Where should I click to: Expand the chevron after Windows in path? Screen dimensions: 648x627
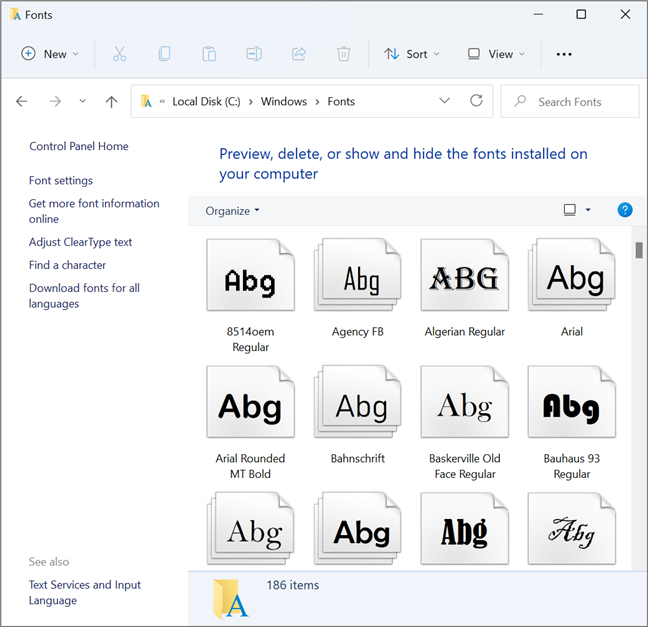(317, 102)
